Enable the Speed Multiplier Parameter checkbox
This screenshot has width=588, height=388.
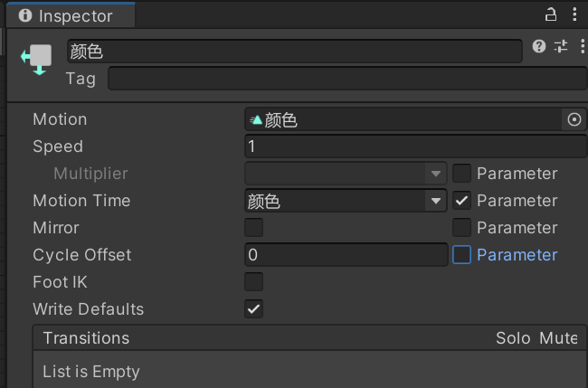click(461, 174)
